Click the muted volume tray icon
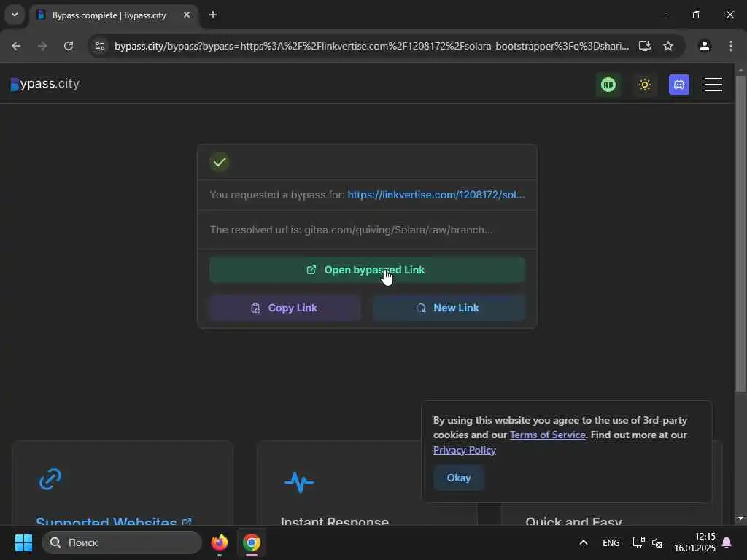Viewport: 747px width, 560px height. pos(657,542)
